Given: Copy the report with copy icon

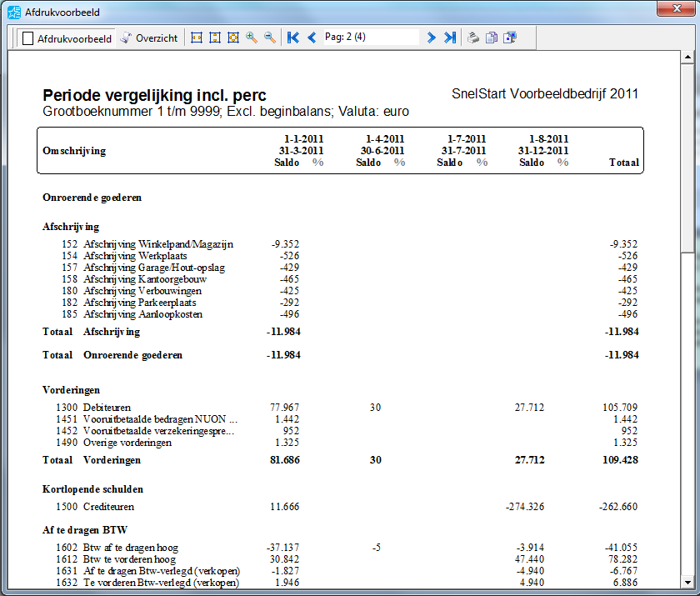Looking at the screenshot, I should click(492, 38).
